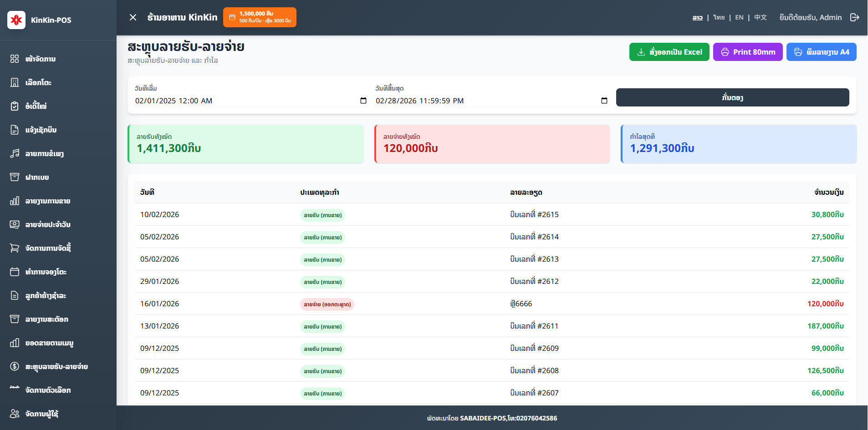Export the report to Excel

(669, 52)
